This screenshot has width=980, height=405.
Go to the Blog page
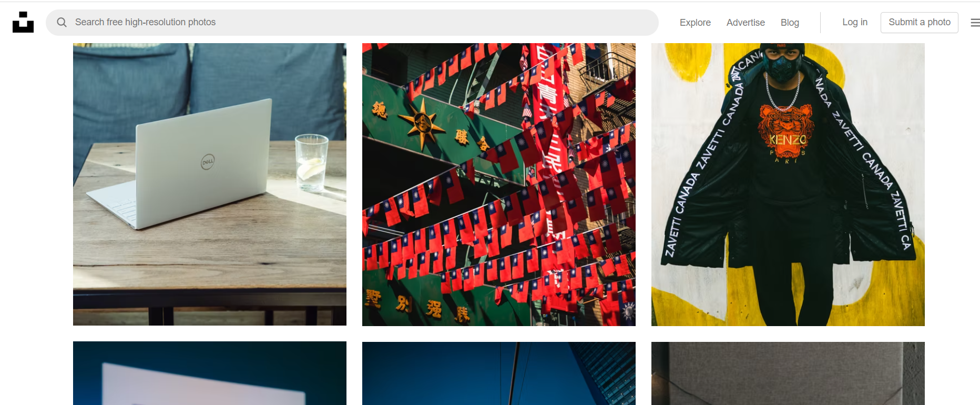790,23
